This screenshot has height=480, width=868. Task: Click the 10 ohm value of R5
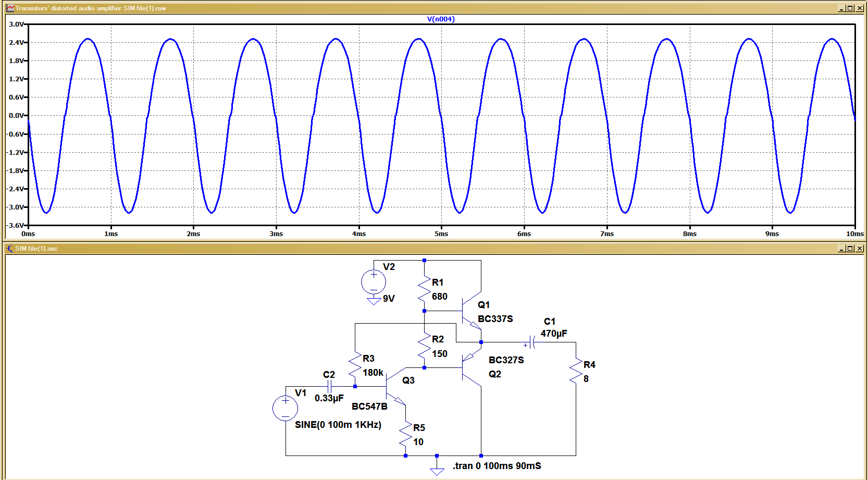tap(418, 442)
